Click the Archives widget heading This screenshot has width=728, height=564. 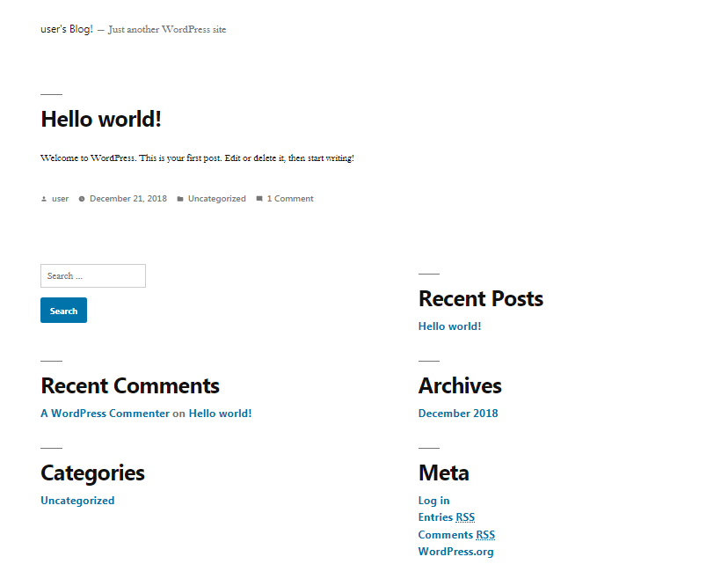(x=460, y=386)
